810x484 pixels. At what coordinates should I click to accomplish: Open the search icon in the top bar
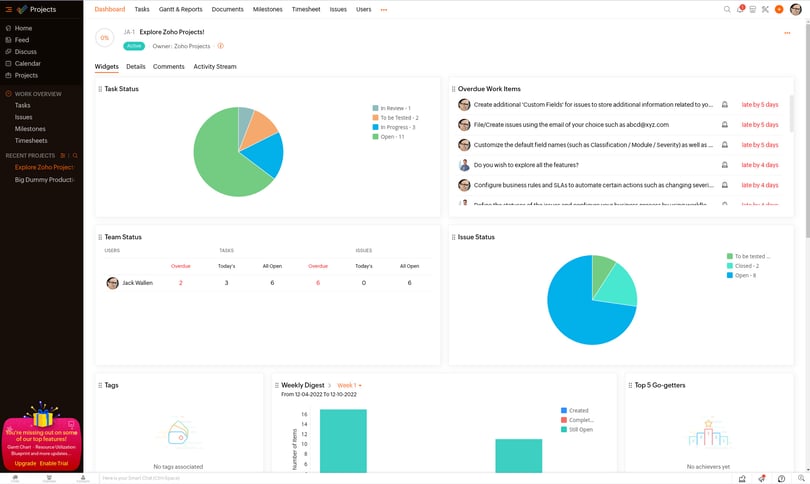727,9
